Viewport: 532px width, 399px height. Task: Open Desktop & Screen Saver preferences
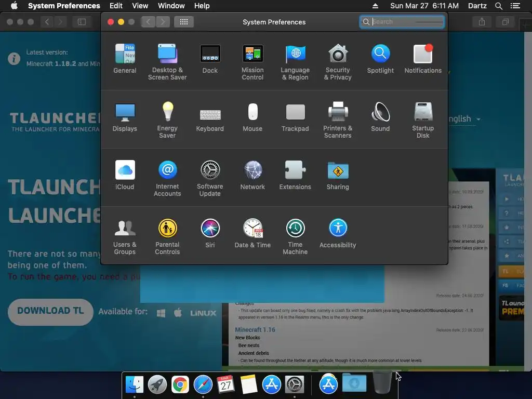167,62
